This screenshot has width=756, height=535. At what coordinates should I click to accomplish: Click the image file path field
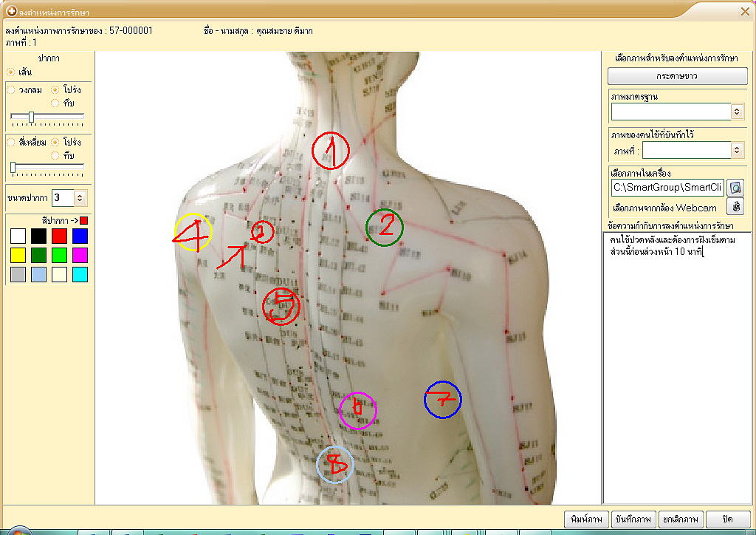667,187
